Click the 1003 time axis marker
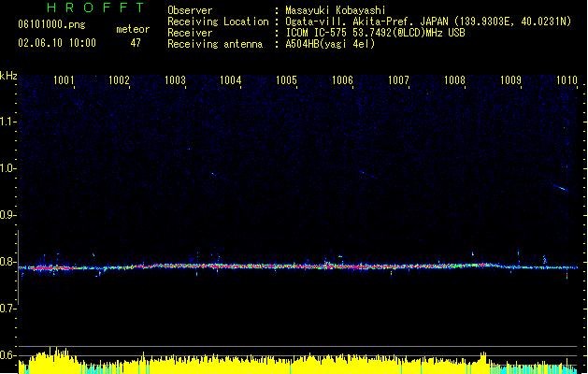 pyautogui.click(x=175, y=80)
